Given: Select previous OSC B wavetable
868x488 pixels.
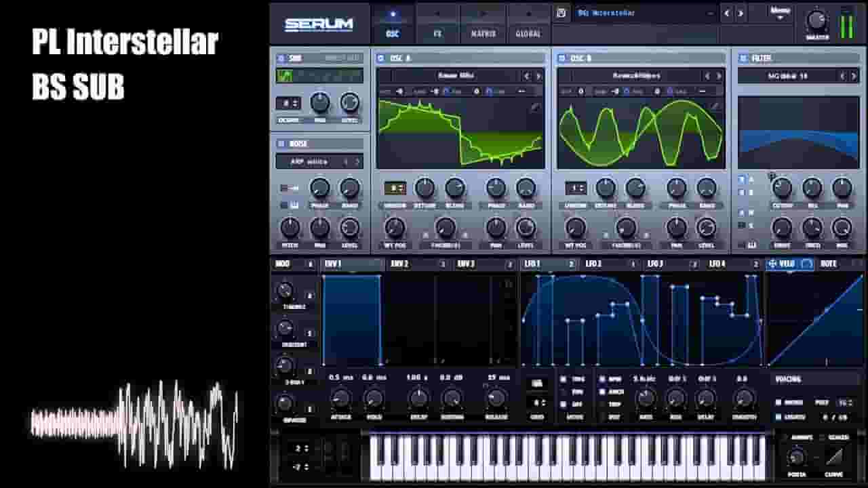Looking at the screenshot, I should 707,76.
